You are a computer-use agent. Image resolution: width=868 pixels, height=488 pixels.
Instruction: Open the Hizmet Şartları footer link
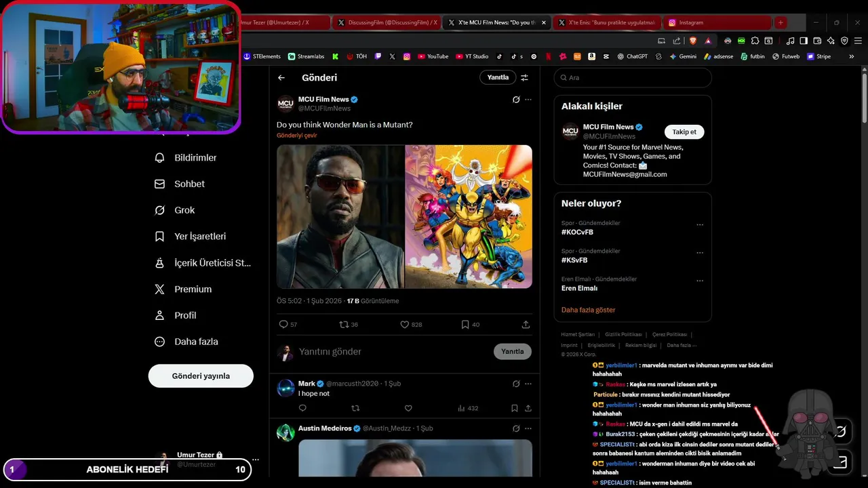point(578,335)
